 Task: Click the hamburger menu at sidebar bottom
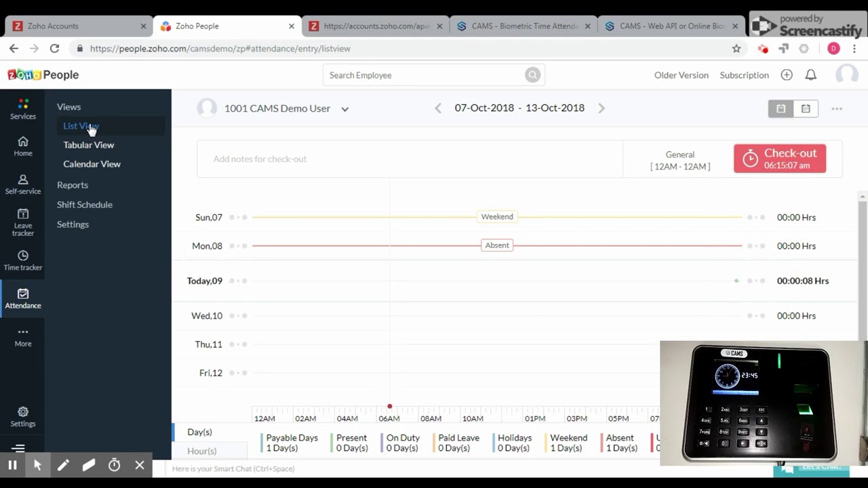pyautogui.click(x=18, y=448)
